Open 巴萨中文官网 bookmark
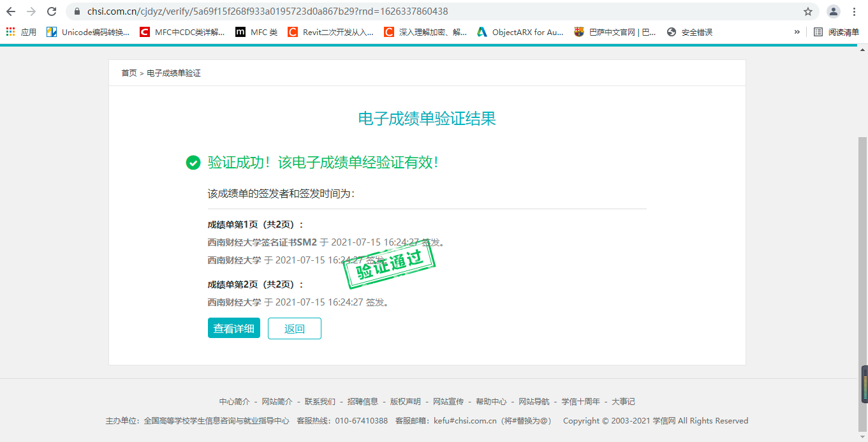The width and height of the screenshot is (868, 442). coord(615,32)
